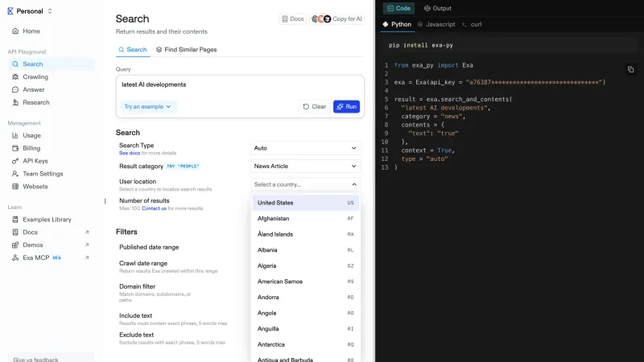Choose Antarctica from country list
Viewport: 644px width, 362px height.
click(306, 344)
